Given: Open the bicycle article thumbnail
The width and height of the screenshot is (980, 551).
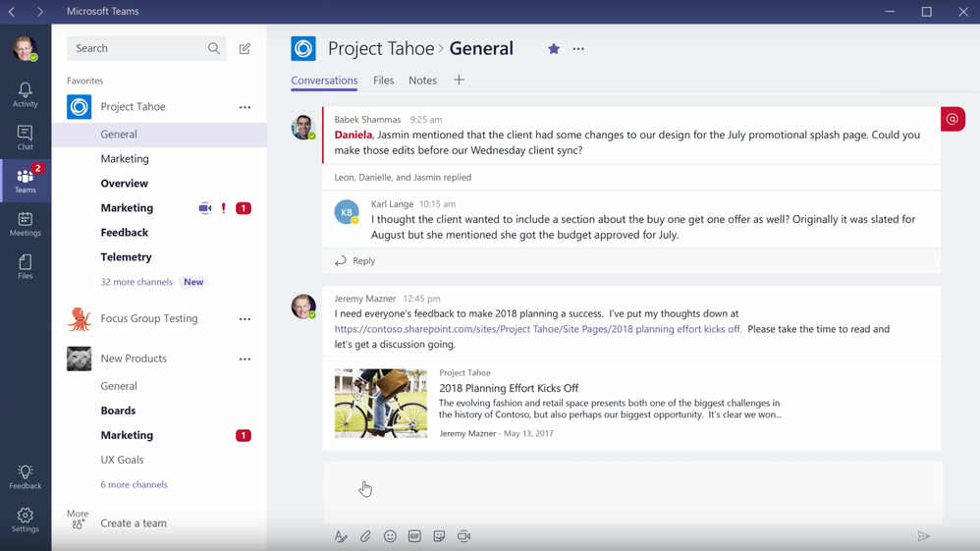Looking at the screenshot, I should 381,404.
